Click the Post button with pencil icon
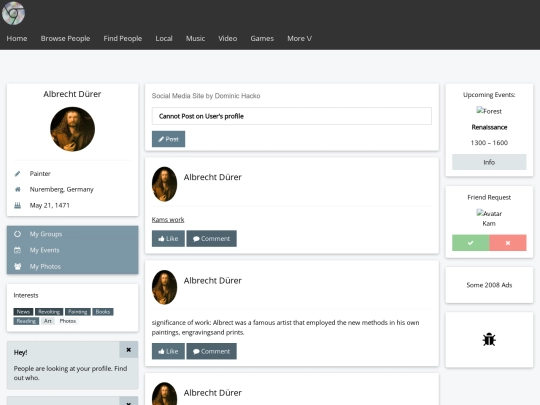The image size is (540, 405). [x=168, y=139]
